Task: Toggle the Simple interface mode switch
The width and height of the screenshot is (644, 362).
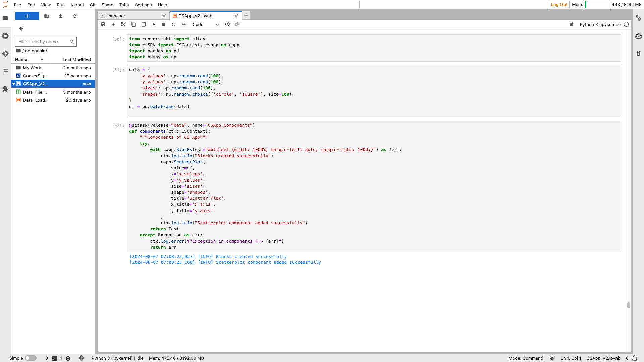Action: click(31, 358)
